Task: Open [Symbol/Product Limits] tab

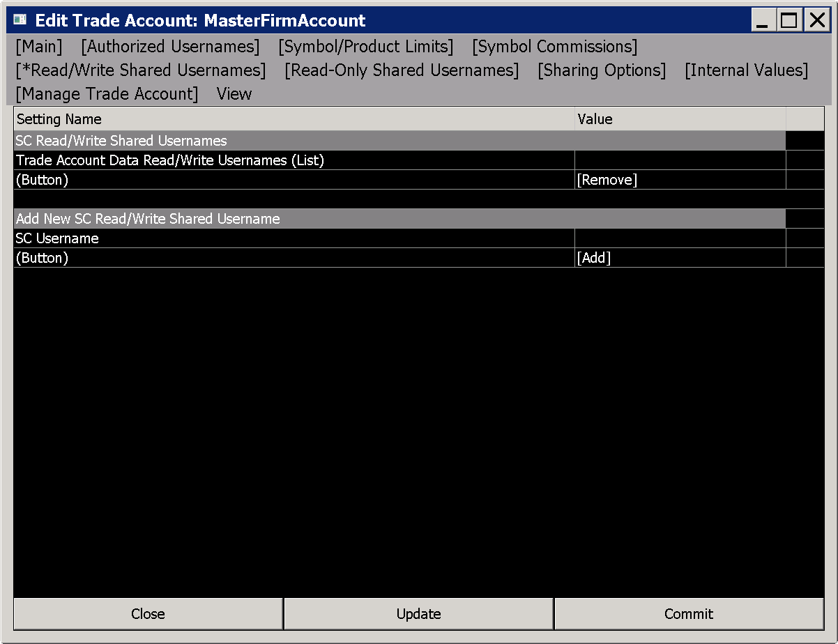Action: click(x=366, y=47)
